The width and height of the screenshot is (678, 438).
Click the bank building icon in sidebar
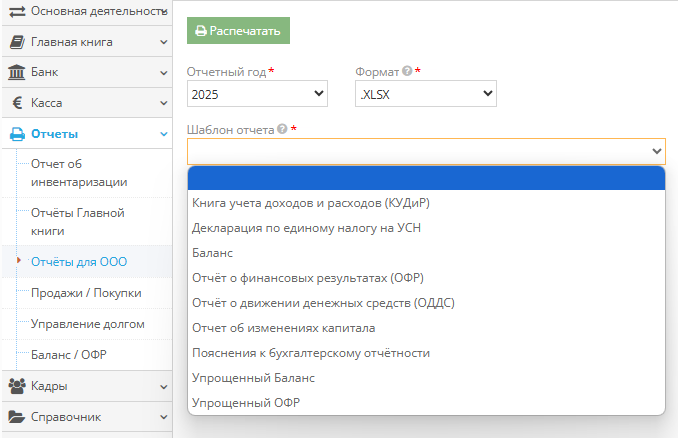pyautogui.click(x=17, y=72)
